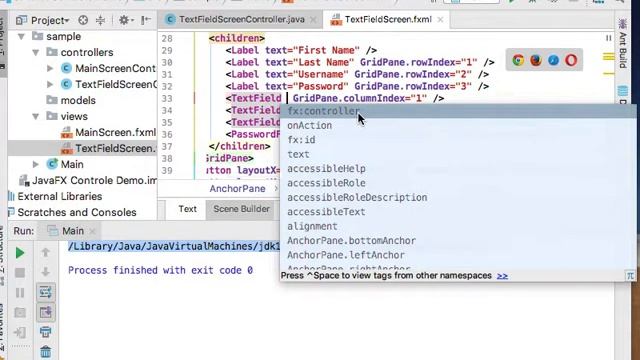Screen dimensions: 640x360
Task: Open preview in Chrome browser
Action: (x=518, y=60)
